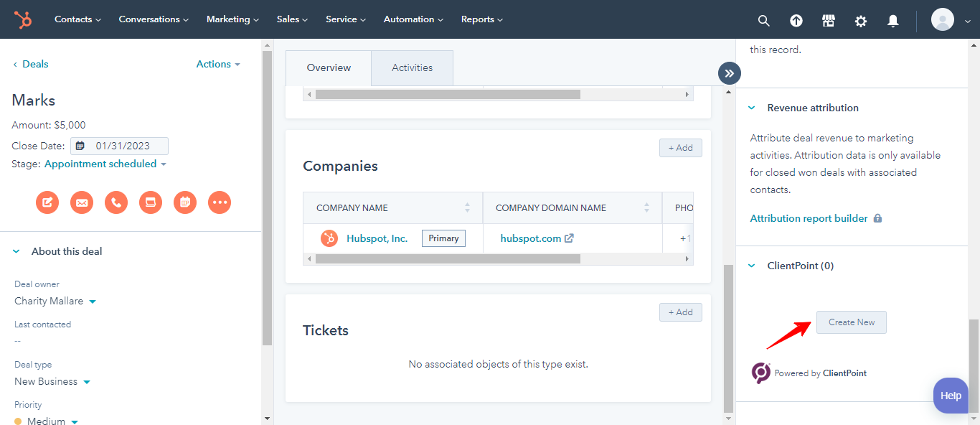The width and height of the screenshot is (980, 425).
Task: Click the schedule meeting calendar icon
Action: coord(185,202)
